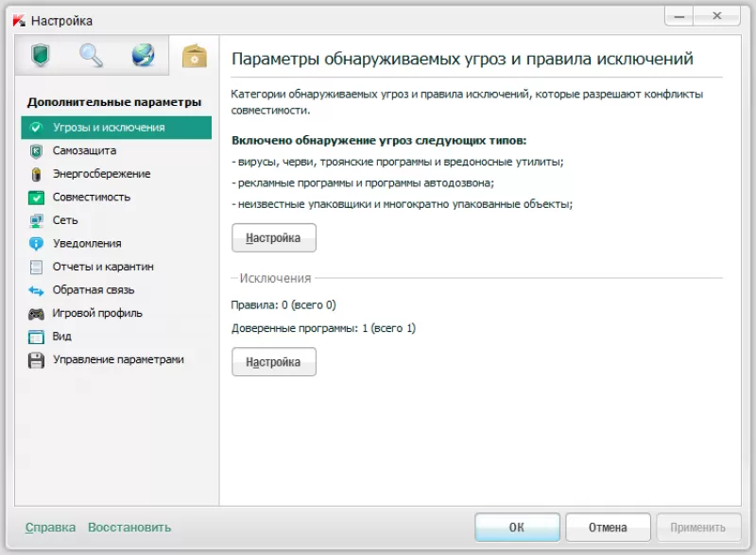Click Настройка under the threat types list
756x555 pixels.
tap(274, 237)
